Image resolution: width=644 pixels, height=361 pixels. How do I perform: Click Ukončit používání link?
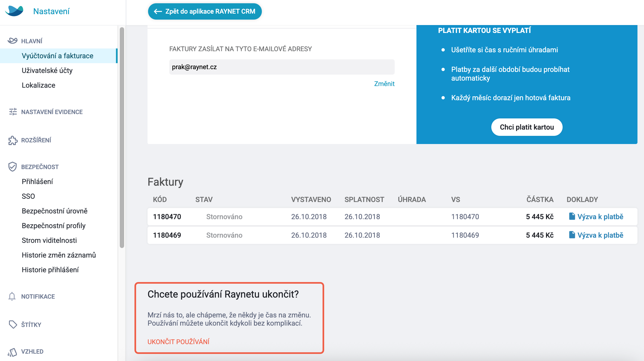pos(179,342)
